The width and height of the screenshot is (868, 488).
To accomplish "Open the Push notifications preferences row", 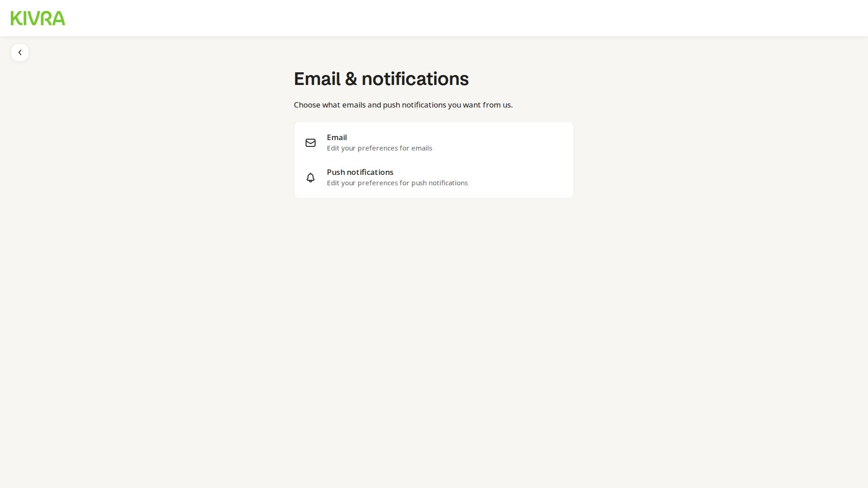I will 434,178.
